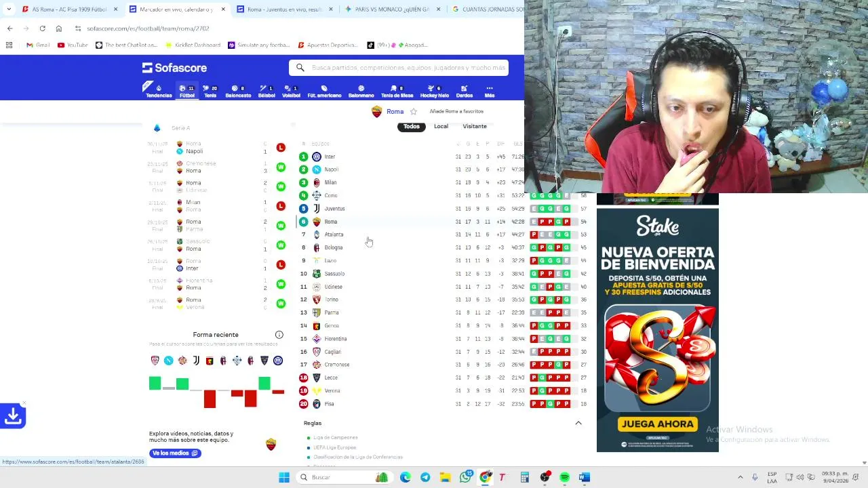Open the Balonmano sport category
This screenshot has width=868, height=488.
pyautogui.click(x=361, y=91)
